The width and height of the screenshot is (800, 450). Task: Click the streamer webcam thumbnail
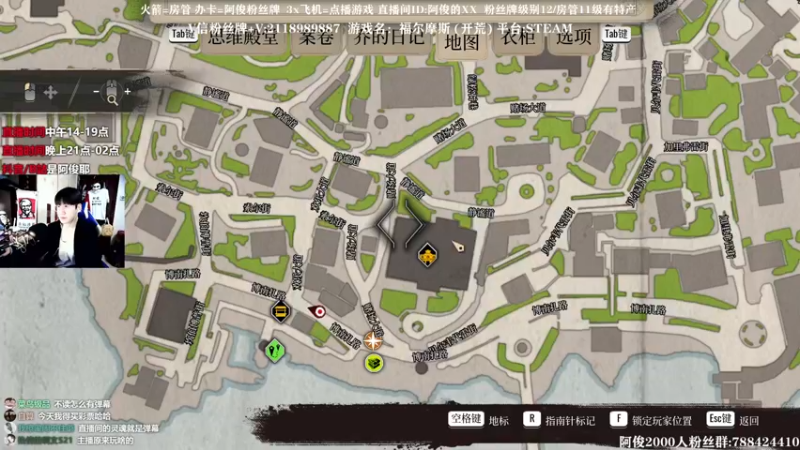click(x=62, y=220)
